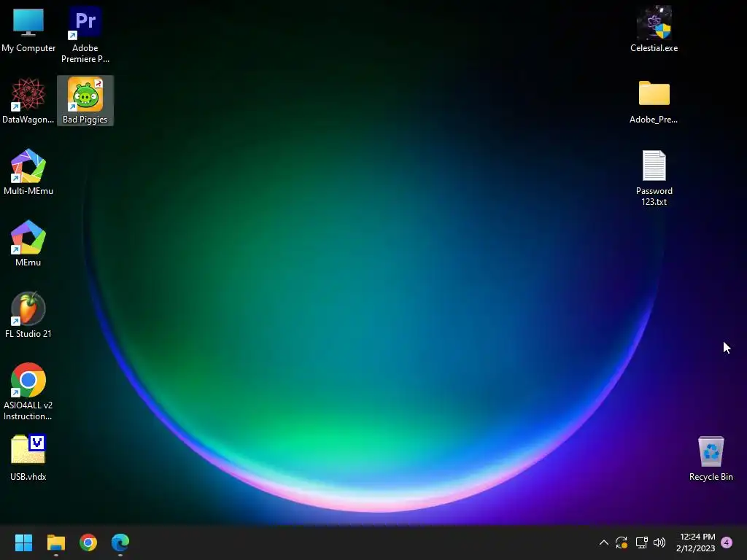Click the sync update tray icon
This screenshot has width=747, height=560.
pyautogui.click(x=622, y=542)
